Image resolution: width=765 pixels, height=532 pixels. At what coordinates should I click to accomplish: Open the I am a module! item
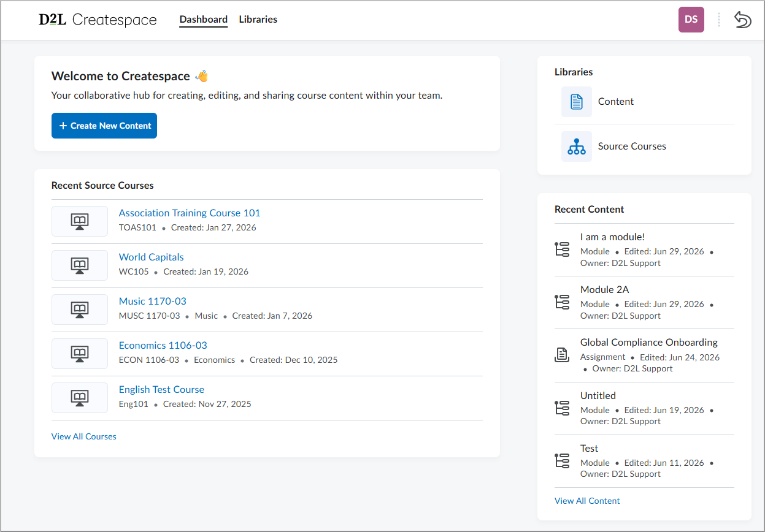tap(612, 237)
